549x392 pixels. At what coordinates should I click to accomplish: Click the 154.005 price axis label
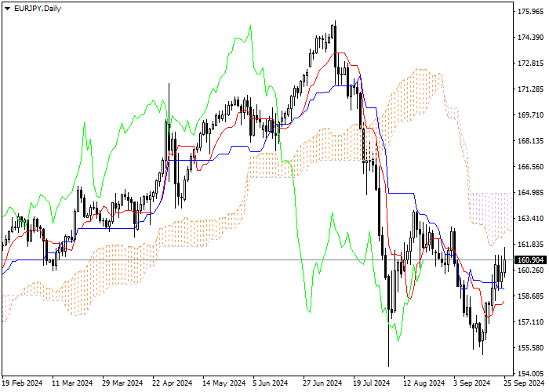click(530, 374)
